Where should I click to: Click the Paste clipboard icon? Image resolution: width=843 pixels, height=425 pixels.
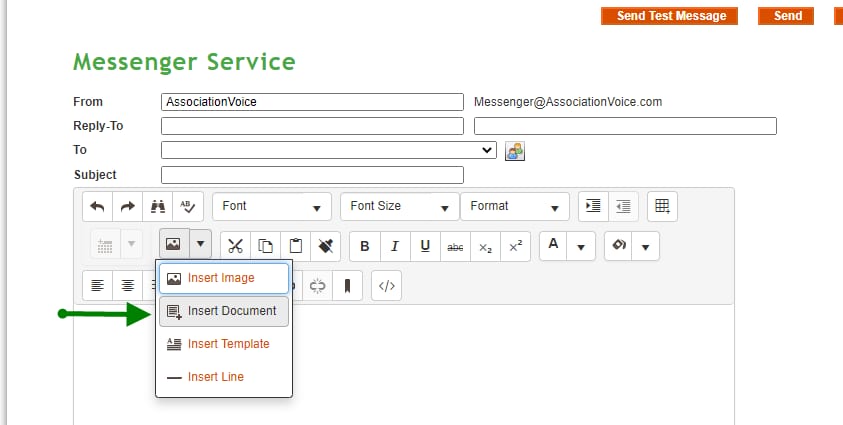coord(296,246)
